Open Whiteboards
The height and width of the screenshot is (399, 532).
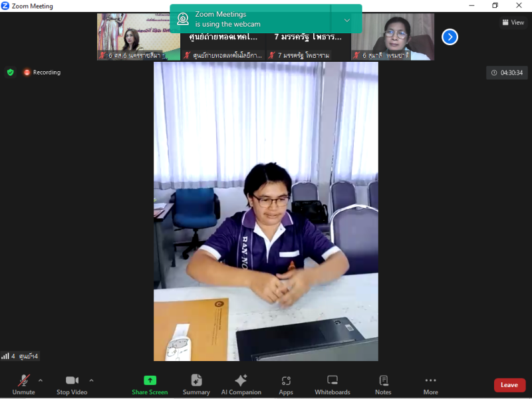pos(332,384)
